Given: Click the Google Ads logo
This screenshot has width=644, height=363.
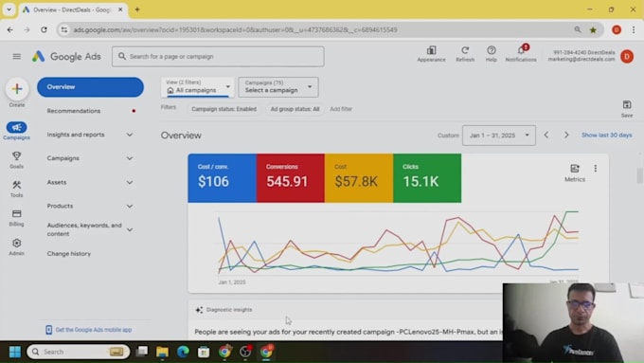Looking at the screenshot, I should (x=66, y=56).
